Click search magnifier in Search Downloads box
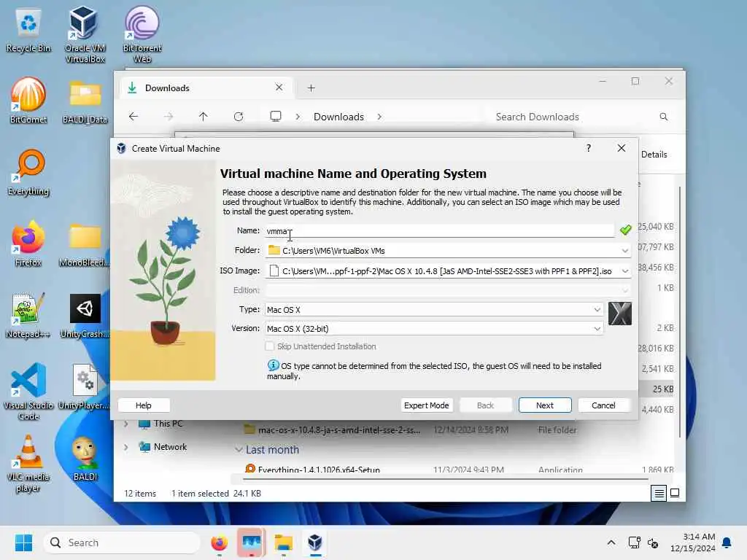Image resolution: width=747 pixels, height=560 pixels. click(x=664, y=117)
